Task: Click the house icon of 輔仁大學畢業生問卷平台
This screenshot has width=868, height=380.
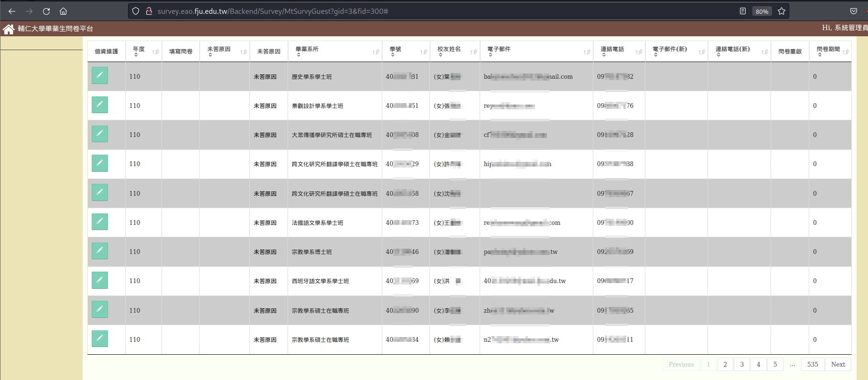Action: pyautogui.click(x=9, y=29)
